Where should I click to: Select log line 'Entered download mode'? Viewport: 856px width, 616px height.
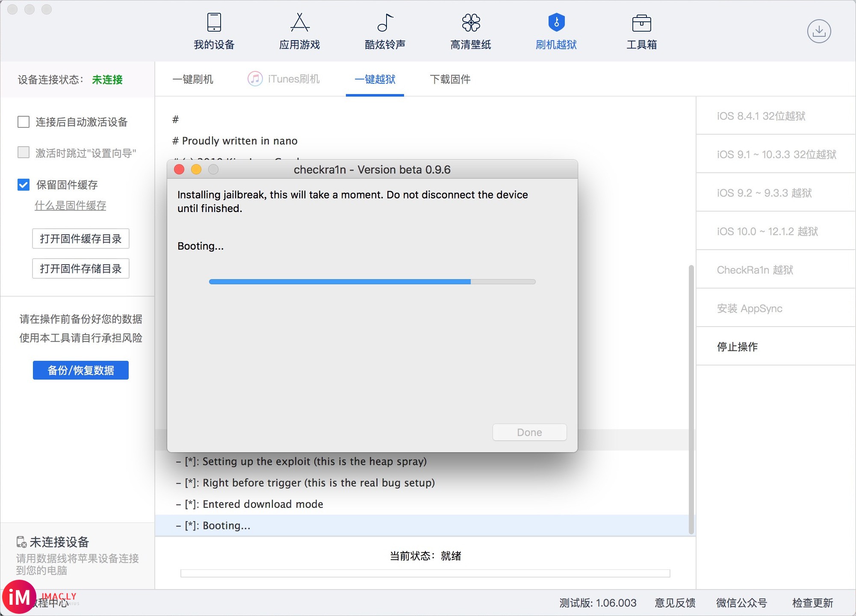pyautogui.click(x=422, y=504)
